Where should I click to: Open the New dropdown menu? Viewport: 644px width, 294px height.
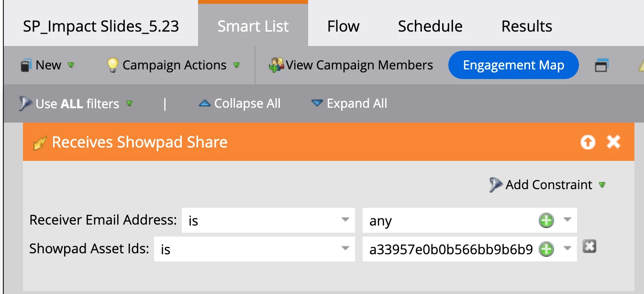(48, 65)
